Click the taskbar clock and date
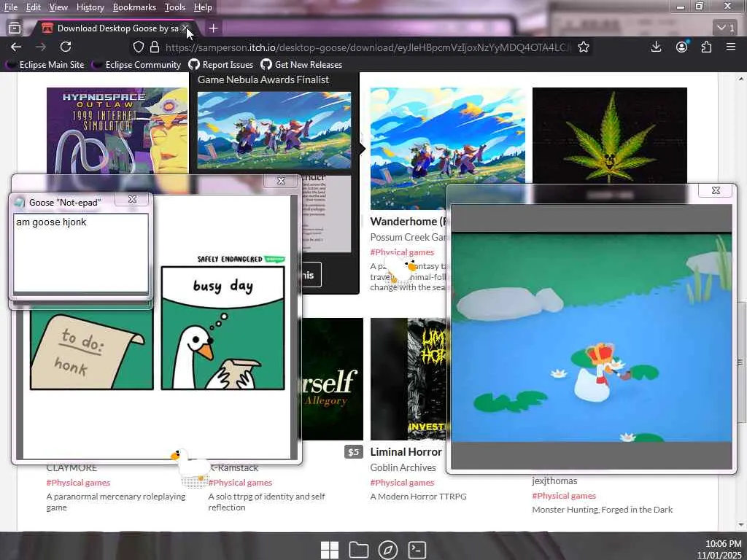Viewport: 747px width, 560px height. [x=719, y=550]
